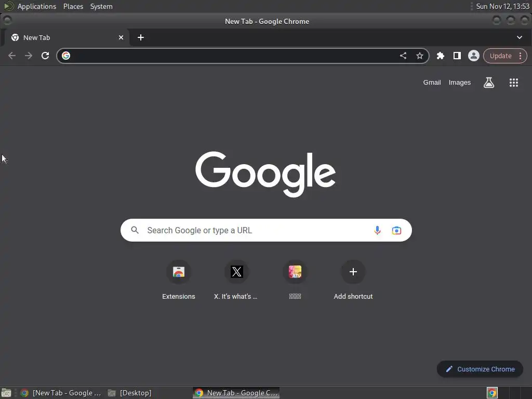
Task: Open the System menu
Action: point(101,6)
